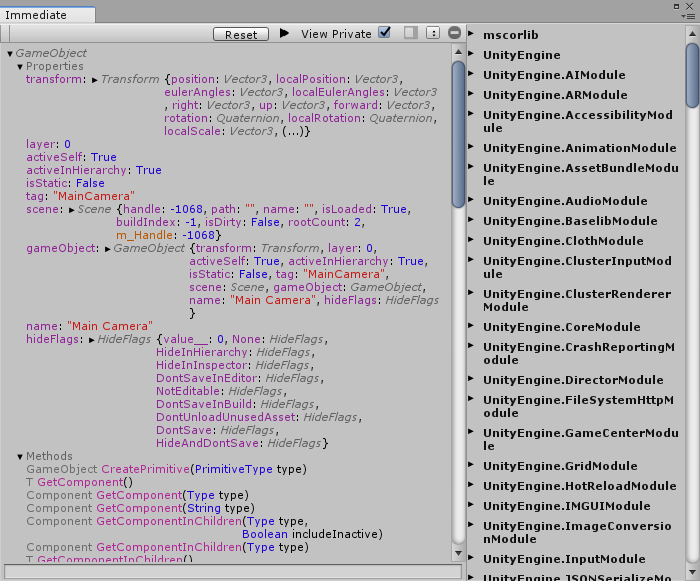Click output pane scroll up arrow

(458, 52)
